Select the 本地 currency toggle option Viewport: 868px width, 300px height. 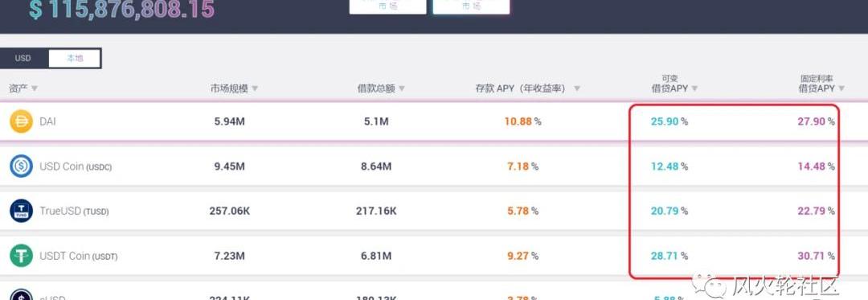pyautogui.click(x=74, y=58)
